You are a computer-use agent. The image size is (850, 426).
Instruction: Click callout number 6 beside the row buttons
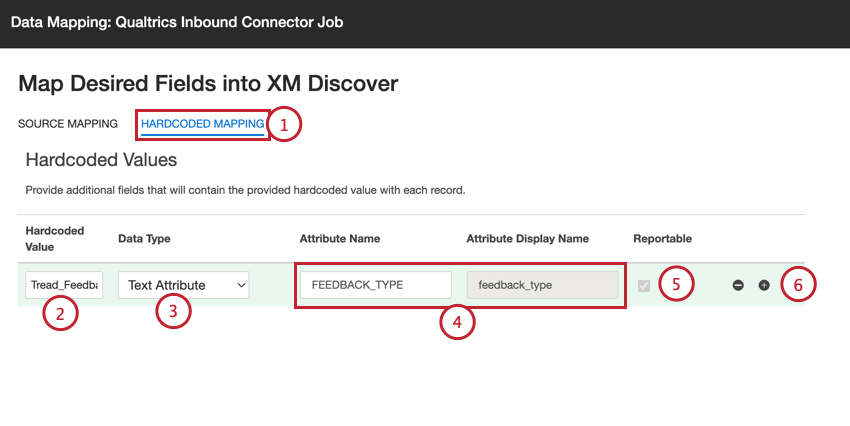tap(798, 284)
